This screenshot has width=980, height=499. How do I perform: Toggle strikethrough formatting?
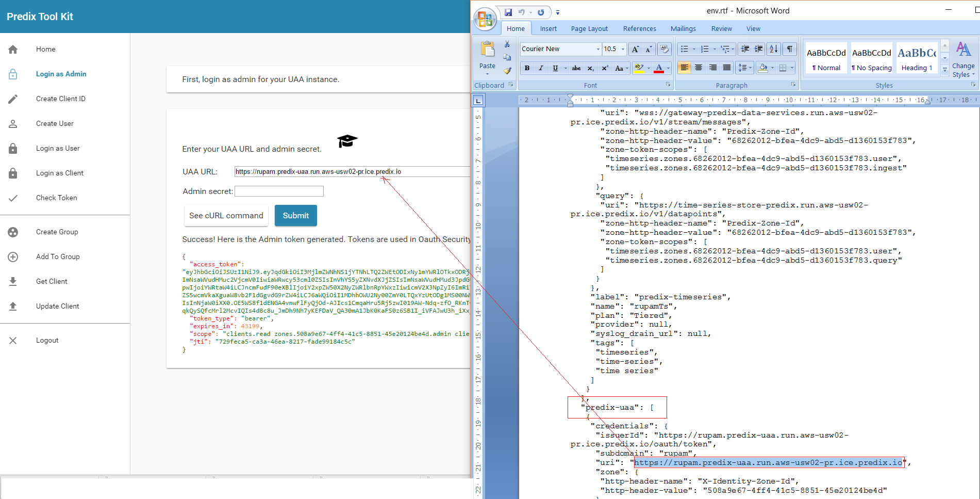coord(576,68)
